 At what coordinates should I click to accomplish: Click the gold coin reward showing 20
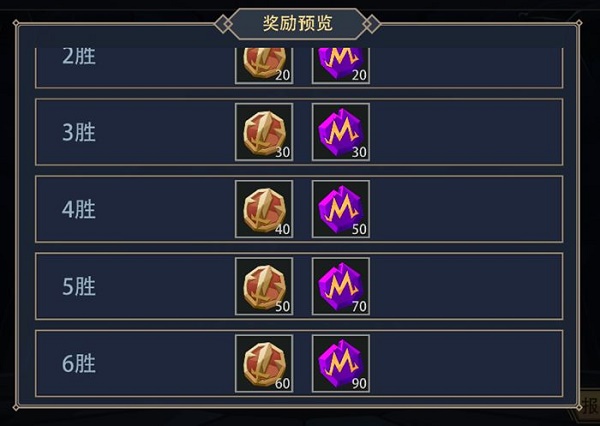(x=264, y=65)
